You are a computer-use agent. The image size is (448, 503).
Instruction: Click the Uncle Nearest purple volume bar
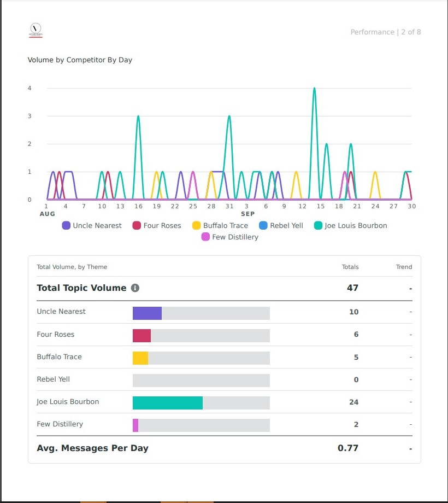[x=147, y=313]
